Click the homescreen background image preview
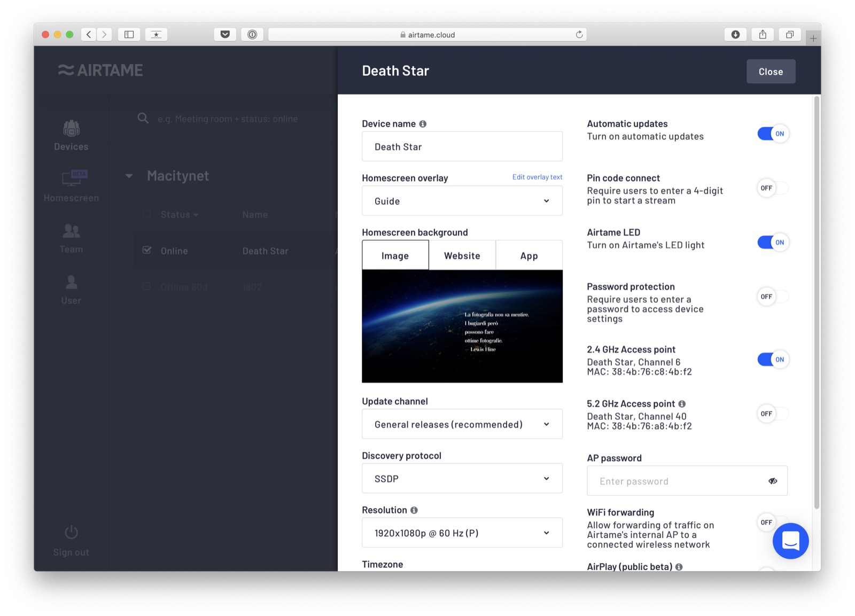This screenshot has width=855, height=616. [x=462, y=326]
